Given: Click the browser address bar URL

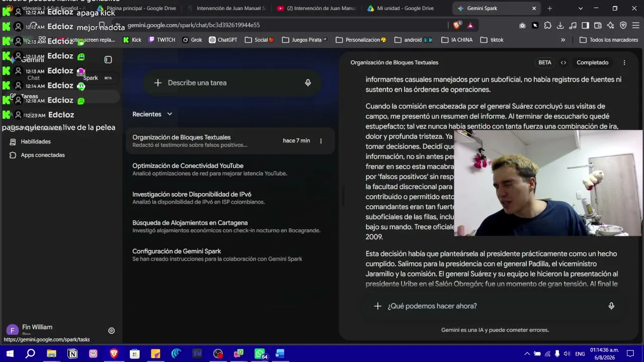Looking at the screenshot, I should click(x=194, y=25).
